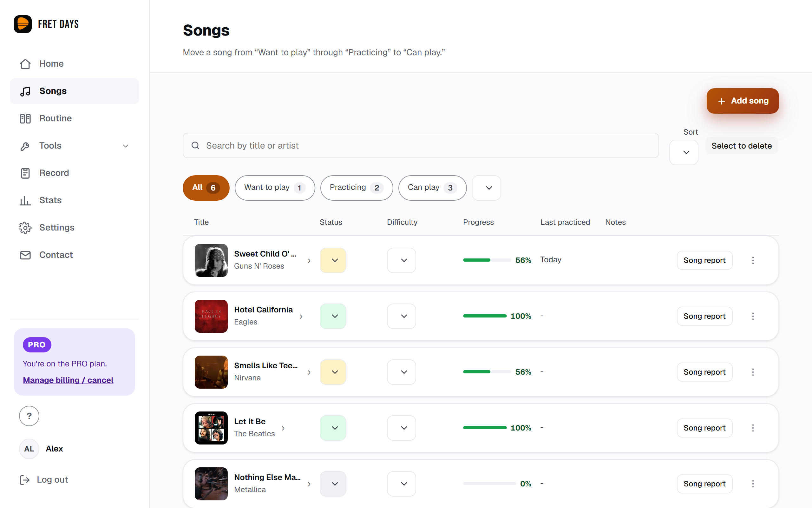Image resolution: width=812 pixels, height=508 pixels.
Task: Click the progress bar for Sweet Child O' Mine
Action: [487, 260]
